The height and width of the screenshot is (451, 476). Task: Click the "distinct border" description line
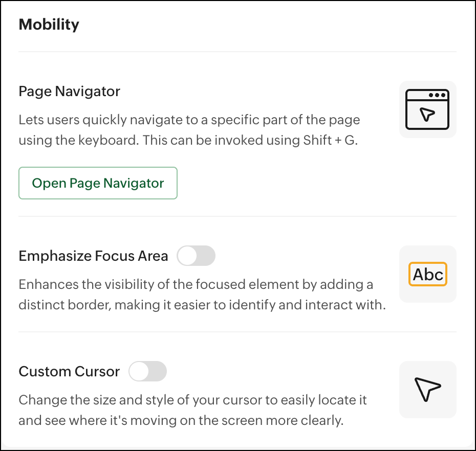(202, 305)
